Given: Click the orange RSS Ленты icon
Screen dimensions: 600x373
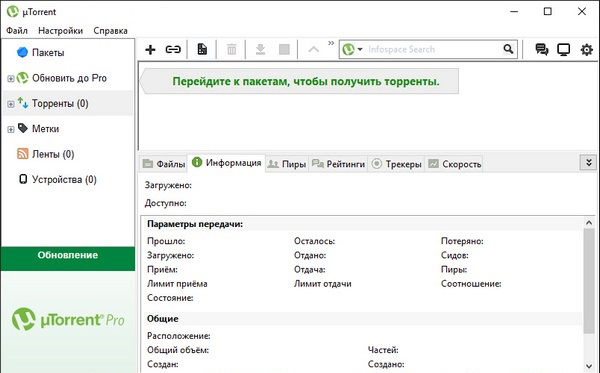Looking at the screenshot, I should coord(23,154).
